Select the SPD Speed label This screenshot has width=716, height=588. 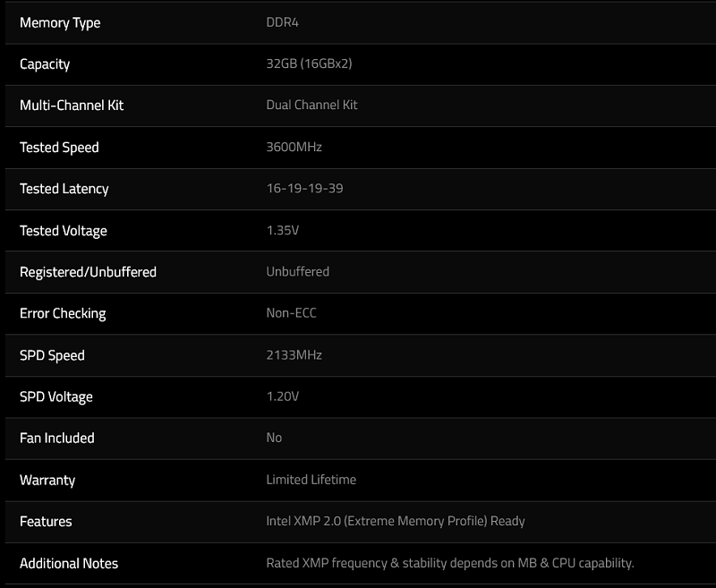coord(52,355)
